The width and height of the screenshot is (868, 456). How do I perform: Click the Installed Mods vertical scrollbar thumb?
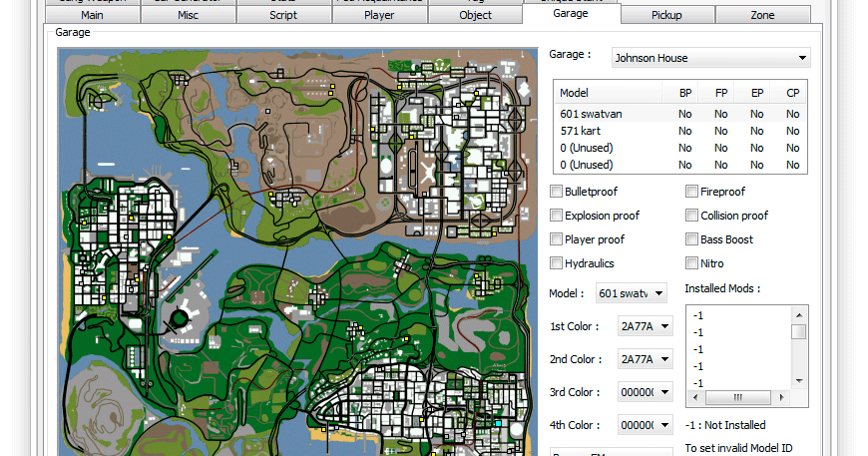click(x=799, y=331)
